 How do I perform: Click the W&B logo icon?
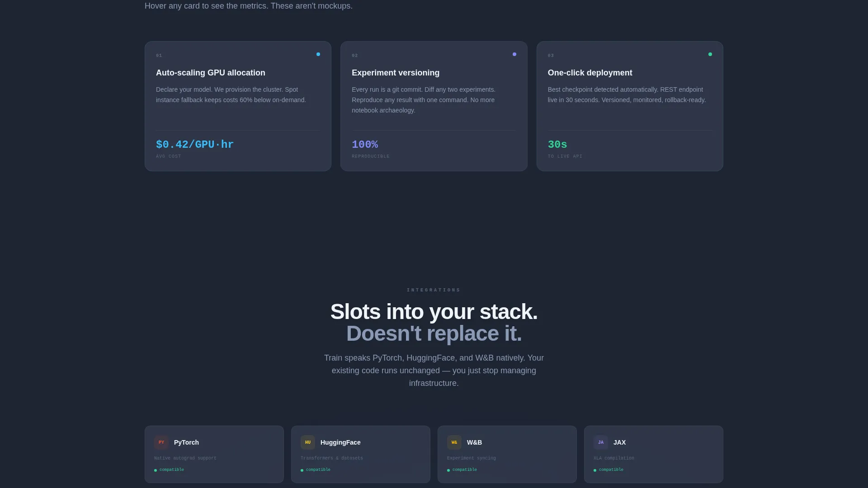coord(454,442)
